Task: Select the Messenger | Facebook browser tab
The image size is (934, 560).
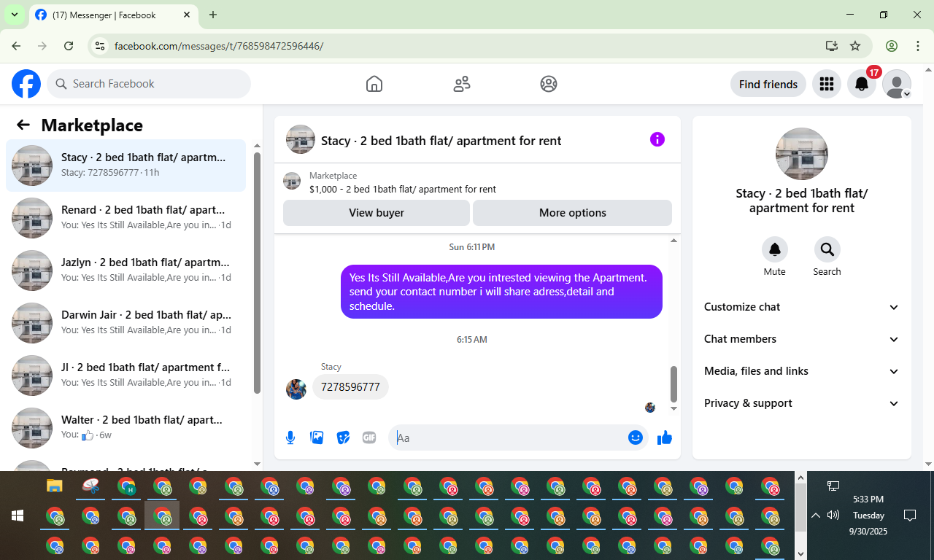Action: 113,15
